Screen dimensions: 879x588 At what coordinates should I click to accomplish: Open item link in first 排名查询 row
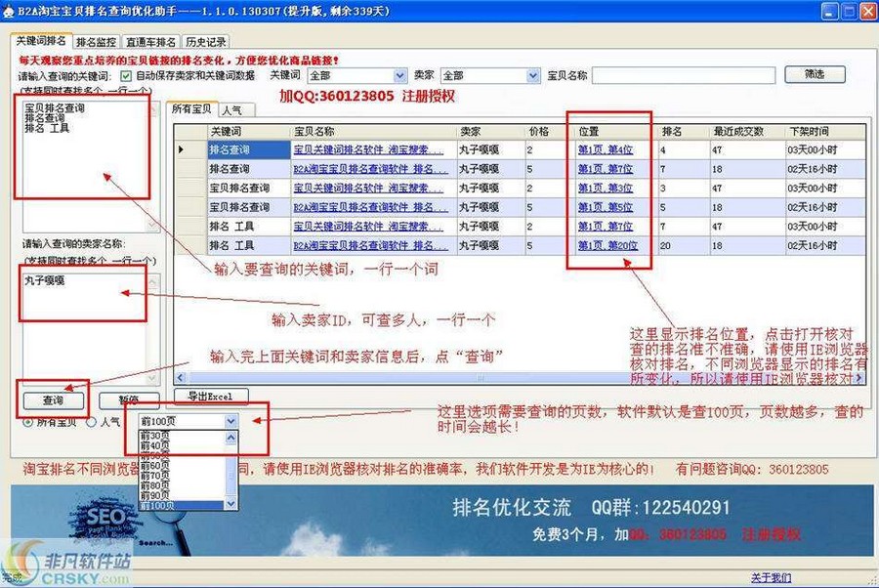368,149
